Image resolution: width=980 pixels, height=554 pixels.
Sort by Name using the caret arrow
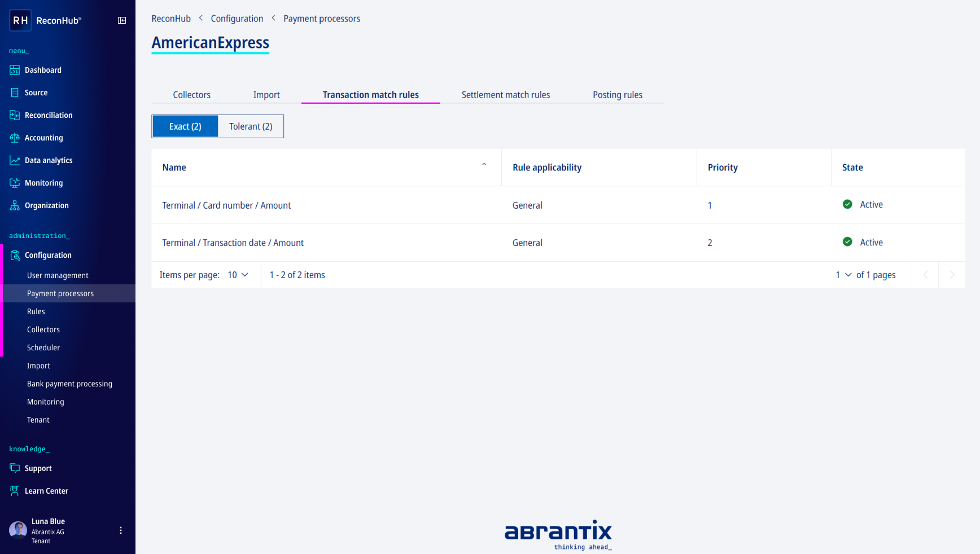point(484,165)
